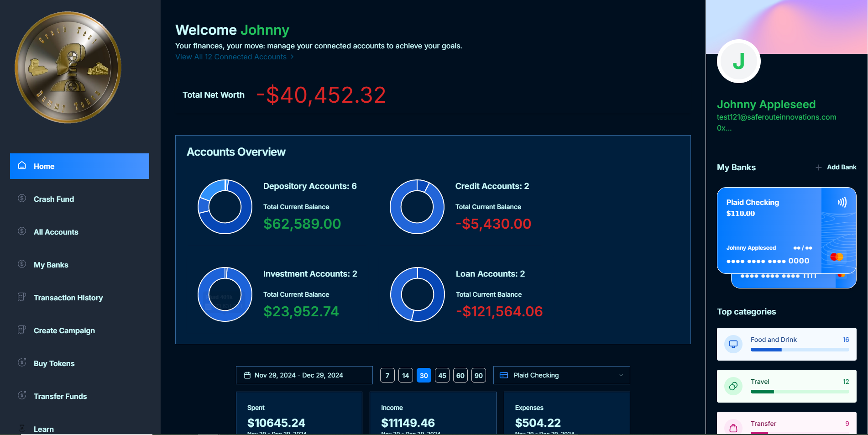Open the Plaid Checking account dropdown
Screen dimensions: 868x435
[x=561, y=375]
